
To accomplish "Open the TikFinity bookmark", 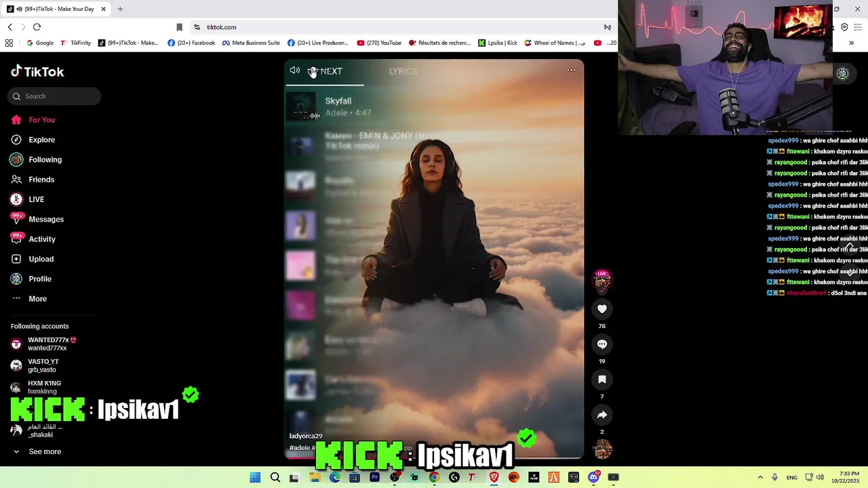I will point(75,43).
